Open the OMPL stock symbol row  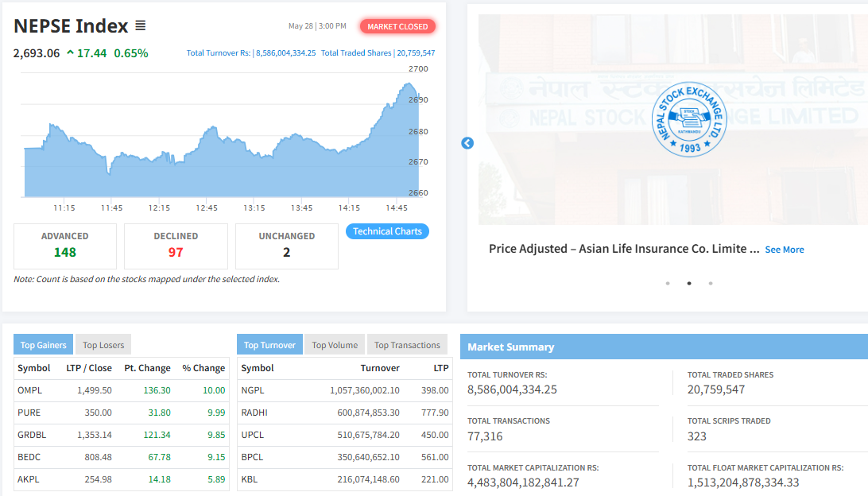point(29,390)
